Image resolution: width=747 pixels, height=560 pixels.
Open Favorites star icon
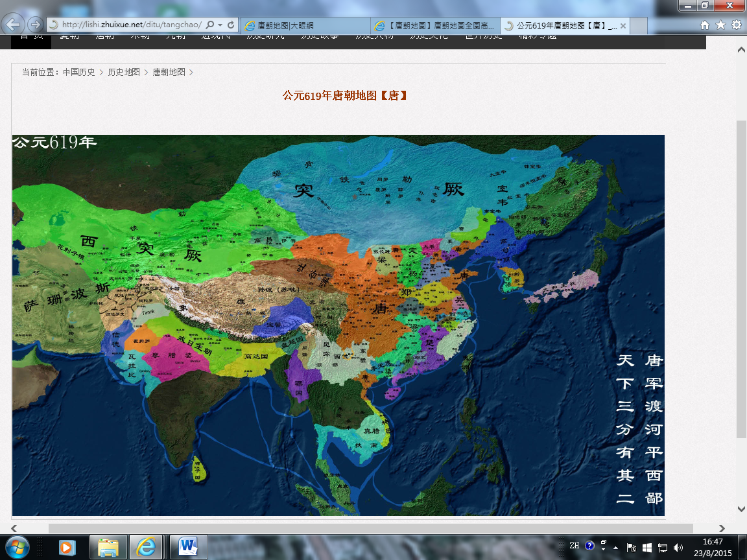tap(720, 25)
